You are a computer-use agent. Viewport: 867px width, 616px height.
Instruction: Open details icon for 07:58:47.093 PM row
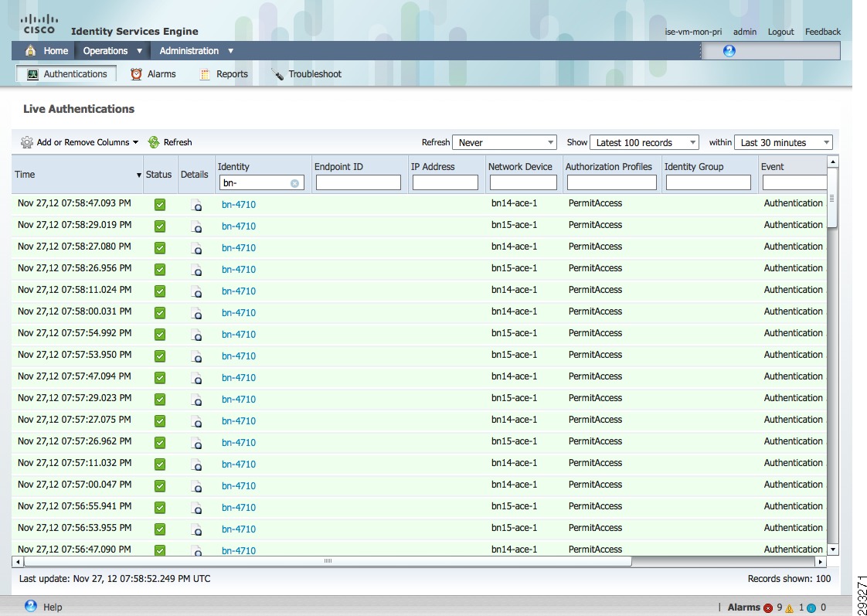[x=196, y=205]
